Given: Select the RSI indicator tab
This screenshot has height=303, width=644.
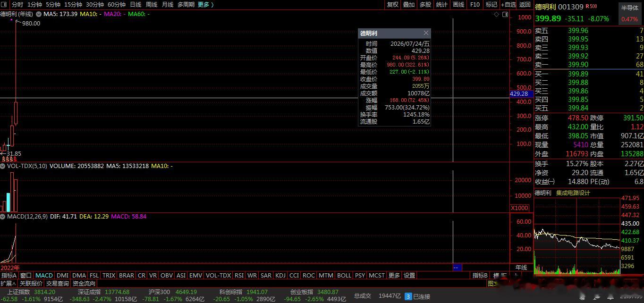Looking at the screenshot, I should [x=239, y=276].
